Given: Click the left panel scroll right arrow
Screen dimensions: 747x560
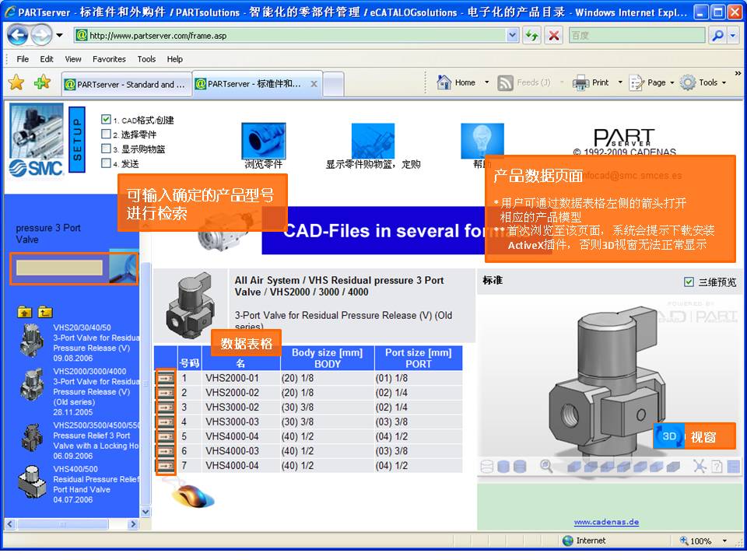Looking at the screenshot, I should 133,524.
